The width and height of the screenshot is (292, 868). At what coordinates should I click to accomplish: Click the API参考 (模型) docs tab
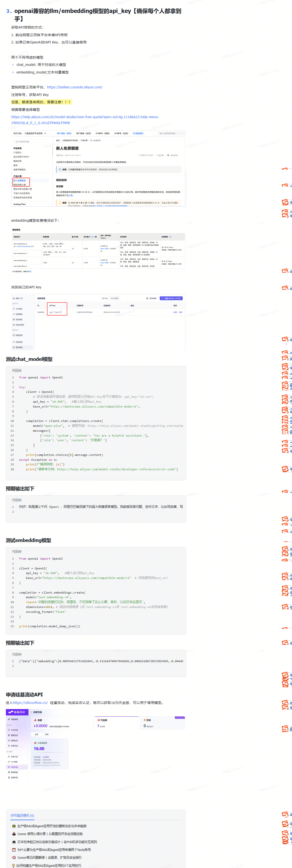pos(102,133)
